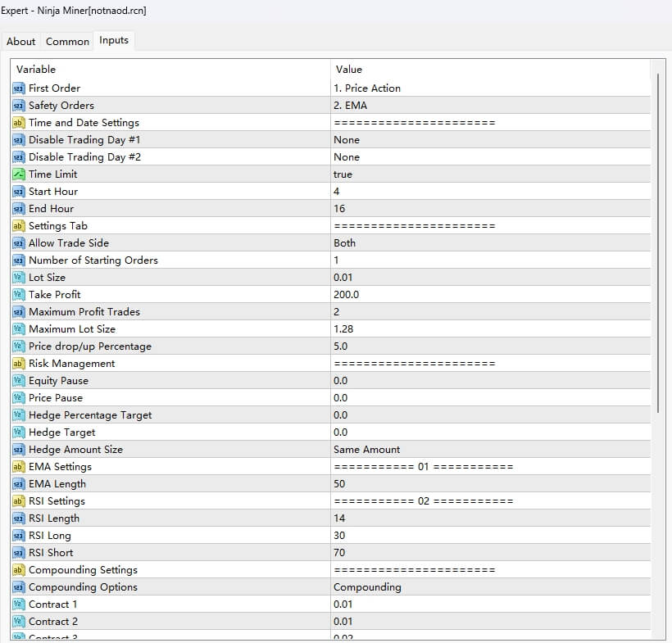
Task: Toggle Time Limit value 'true'
Action: (x=343, y=174)
